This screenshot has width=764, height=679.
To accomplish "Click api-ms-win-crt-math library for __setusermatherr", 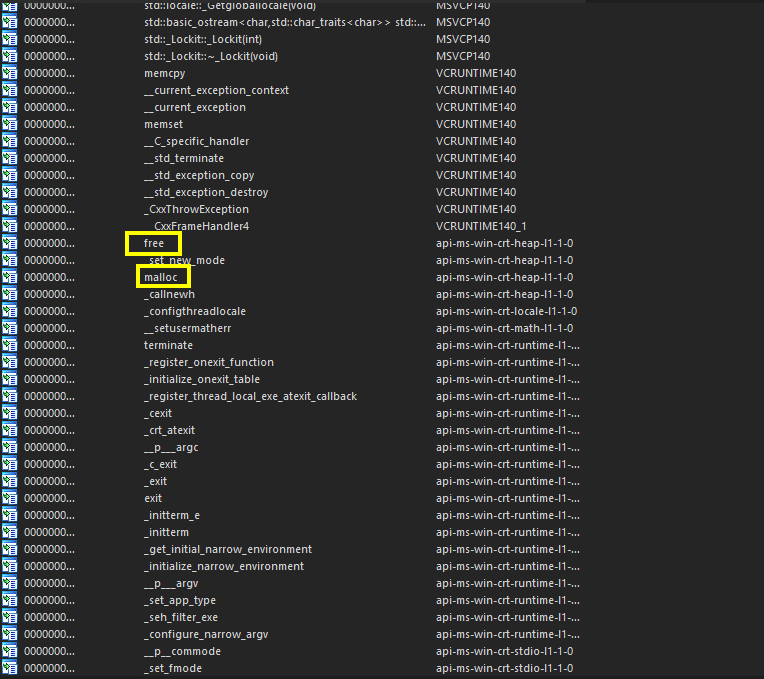I will pyautogui.click(x=505, y=328).
